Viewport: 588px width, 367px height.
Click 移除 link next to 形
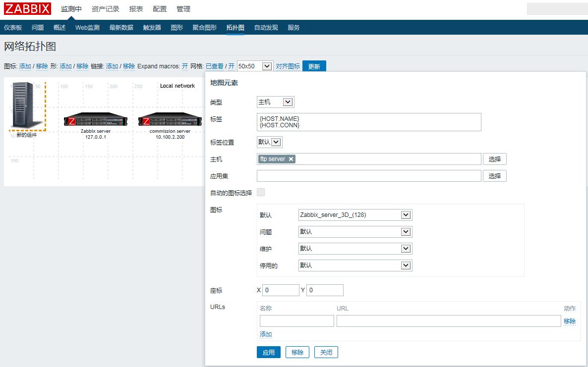click(x=82, y=66)
